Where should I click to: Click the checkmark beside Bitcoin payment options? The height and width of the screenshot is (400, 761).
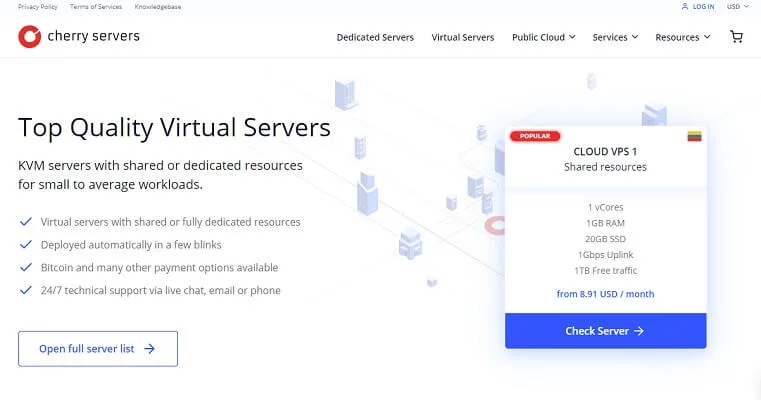26,267
